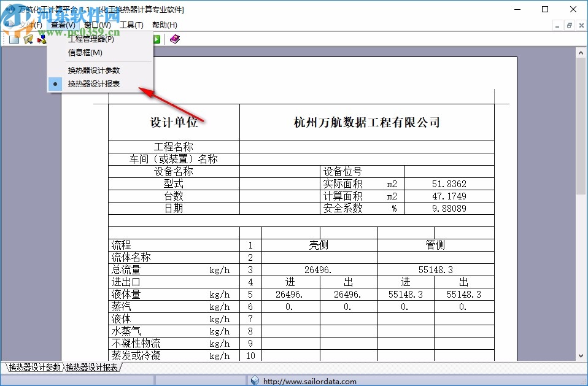Click the colored shapes toolbar icon

click(41, 39)
